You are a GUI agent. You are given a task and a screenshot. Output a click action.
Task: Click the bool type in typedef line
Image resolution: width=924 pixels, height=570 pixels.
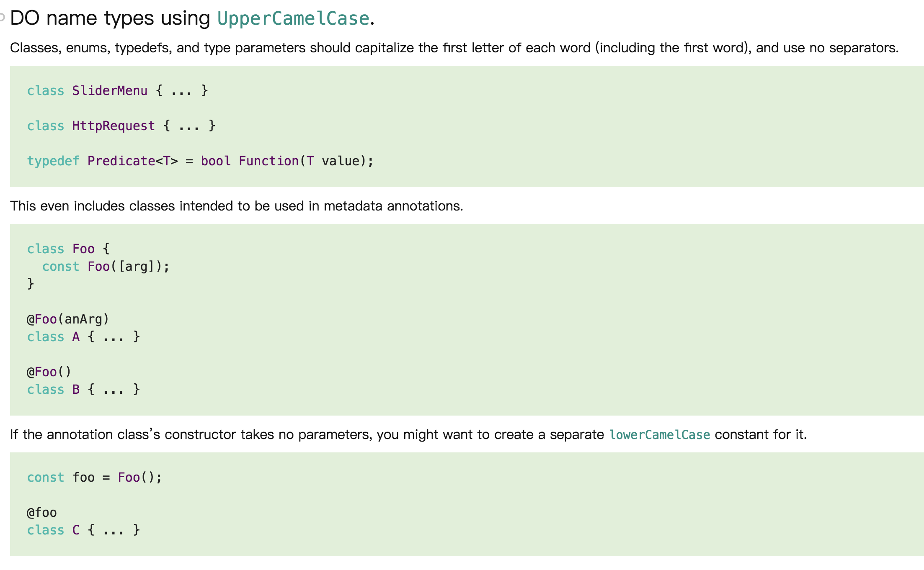(x=215, y=161)
